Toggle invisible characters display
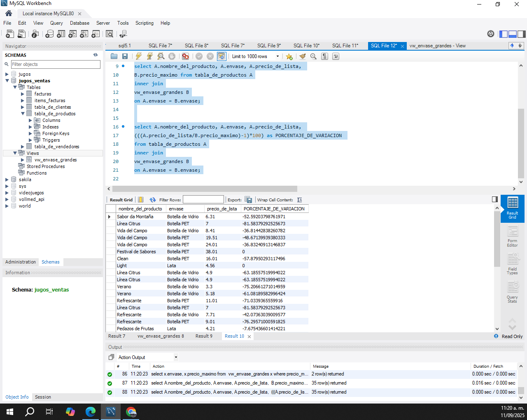This screenshot has width=527, height=420. (x=325, y=56)
